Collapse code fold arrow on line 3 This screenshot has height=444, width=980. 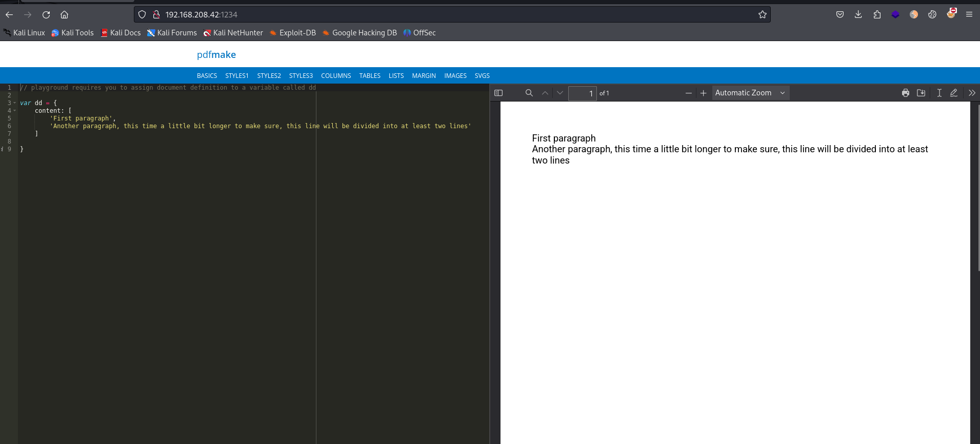[15, 103]
